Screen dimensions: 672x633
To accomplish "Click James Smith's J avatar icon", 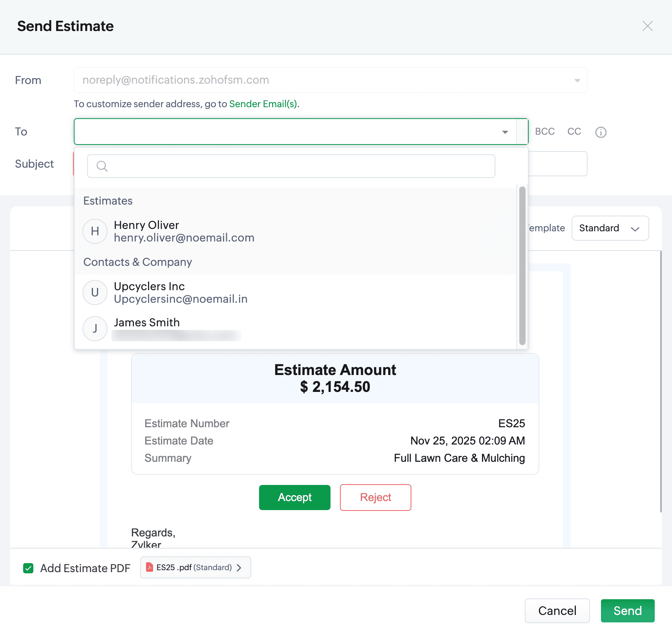I will [x=95, y=329].
